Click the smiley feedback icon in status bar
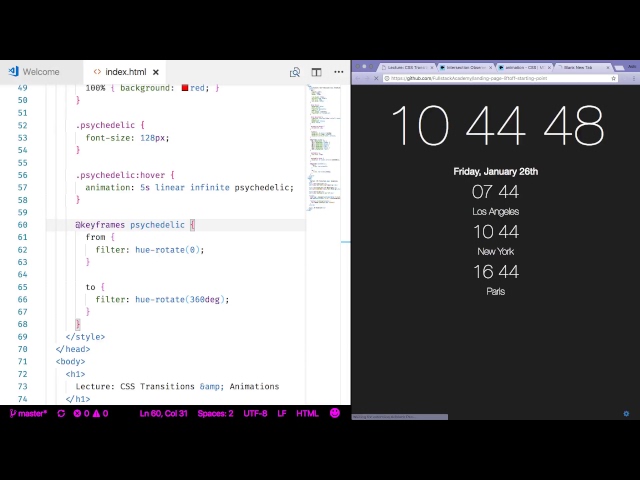 (335, 413)
